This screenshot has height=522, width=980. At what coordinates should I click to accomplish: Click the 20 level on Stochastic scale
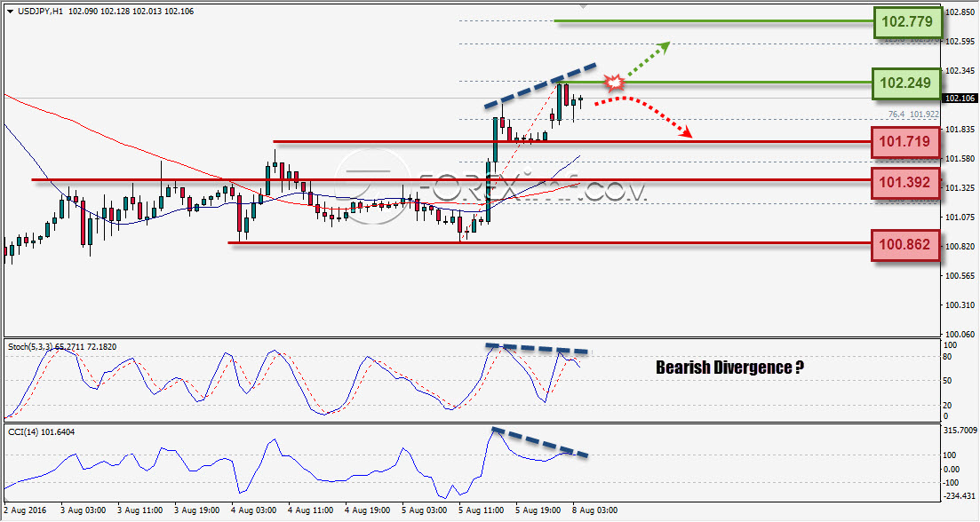pyautogui.click(x=948, y=405)
